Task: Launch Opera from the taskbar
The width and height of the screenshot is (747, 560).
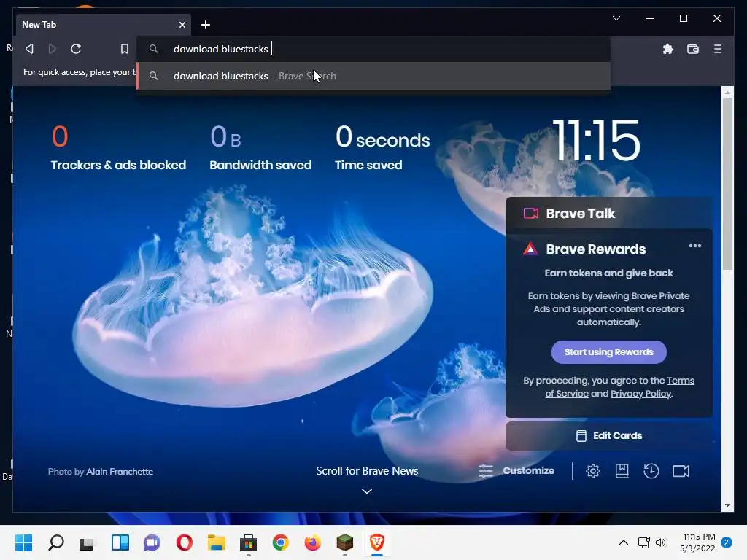Action: click(x=185, y=542)
